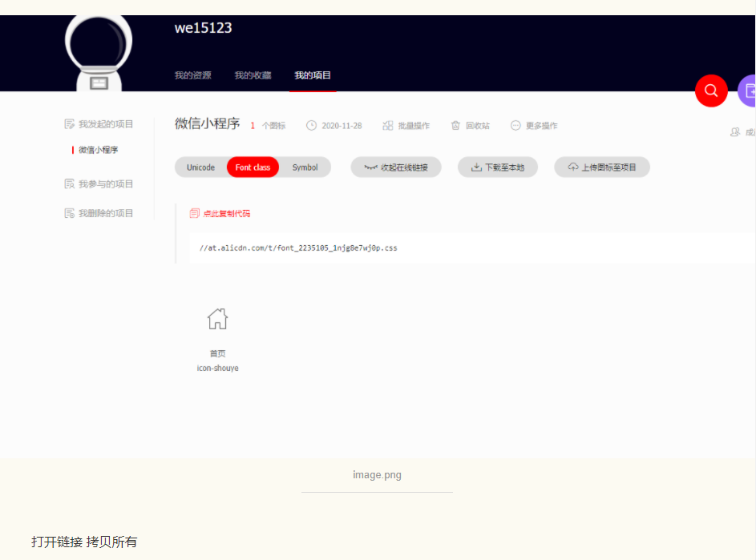The image size is (756, 560).
Task: Click the 首页 icon label
Action: (x=217, y=354)
